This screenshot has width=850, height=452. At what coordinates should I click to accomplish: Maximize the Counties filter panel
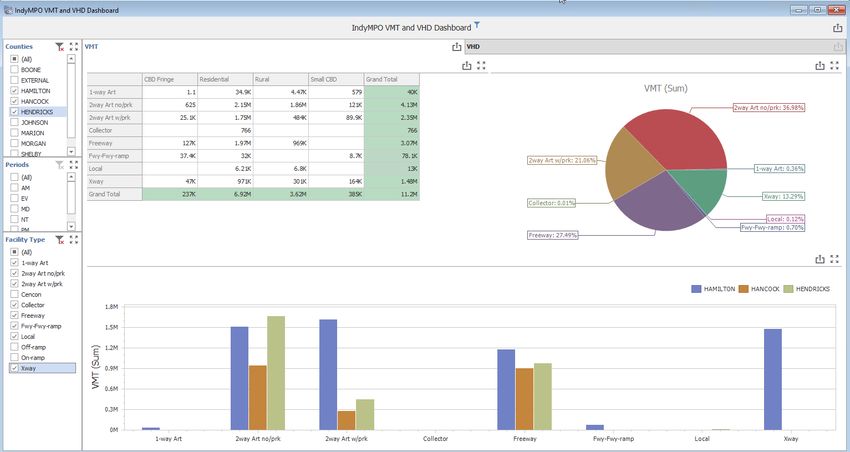coord(74,47)
